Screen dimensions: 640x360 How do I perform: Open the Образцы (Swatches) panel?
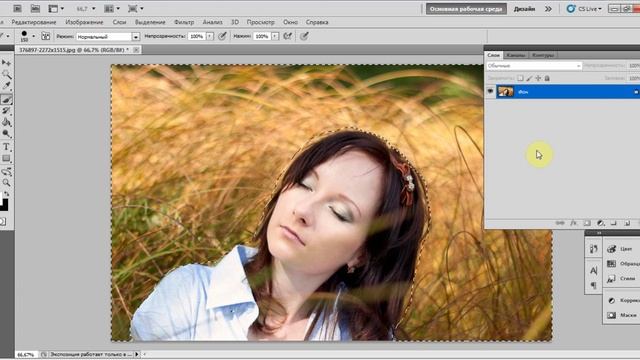(622, 264)
